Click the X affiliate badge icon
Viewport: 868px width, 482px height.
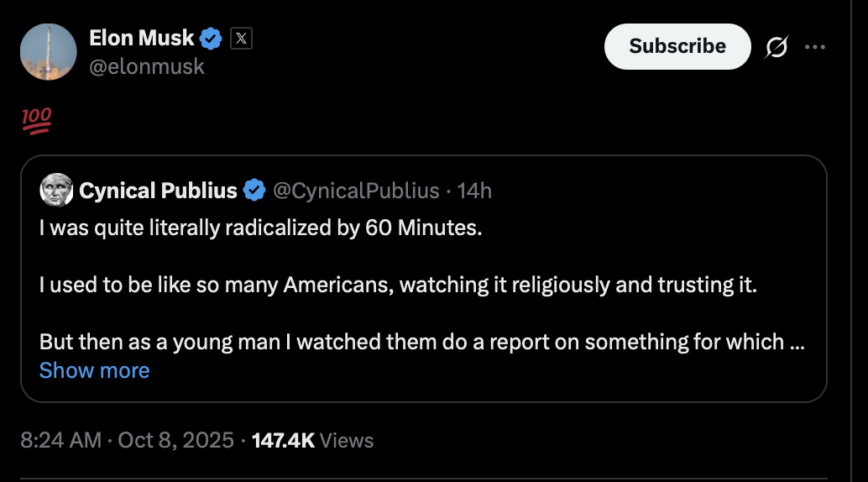pyautogui.click(x=241, y=38)
